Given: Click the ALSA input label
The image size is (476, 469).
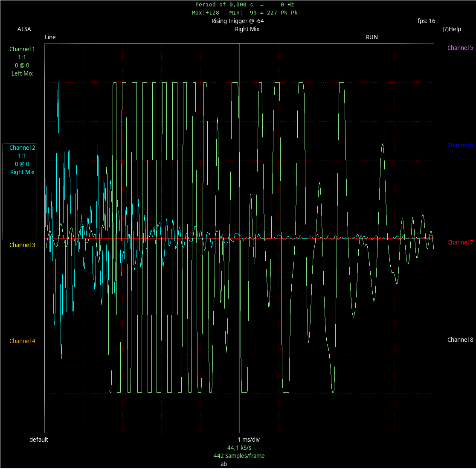Looking at the screenshot, I should pos(24,29).
